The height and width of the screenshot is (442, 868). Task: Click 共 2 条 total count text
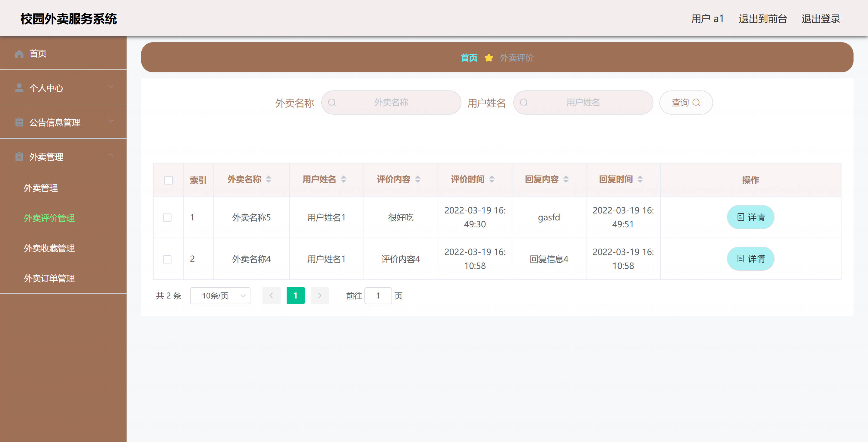pyautogui.click(x=168, y=296)
